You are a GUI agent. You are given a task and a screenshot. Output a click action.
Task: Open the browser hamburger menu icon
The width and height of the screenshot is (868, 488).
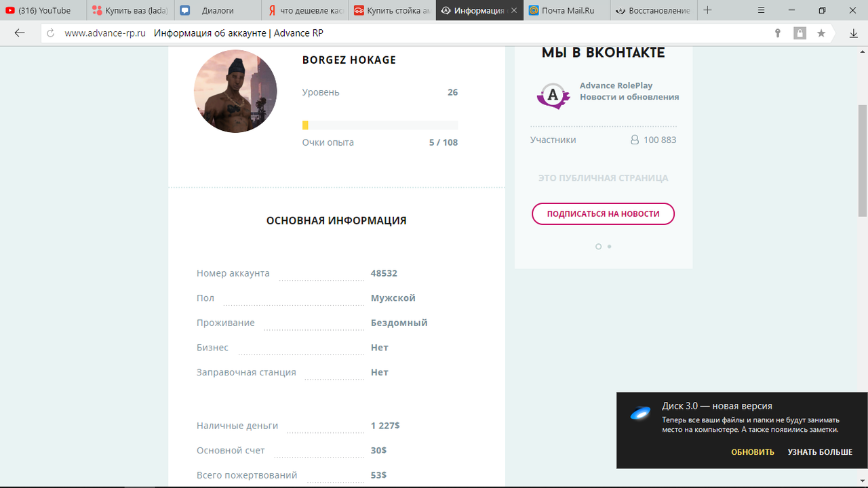pos(761,10)
